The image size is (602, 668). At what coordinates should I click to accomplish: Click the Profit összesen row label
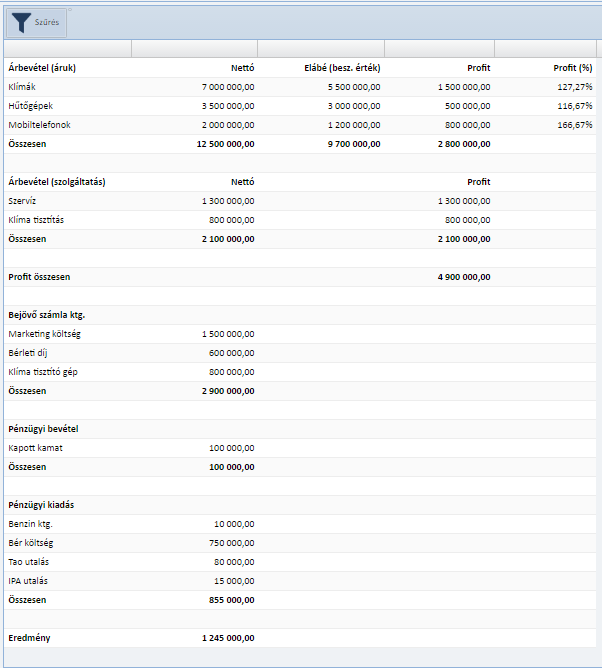(x=39, y=277)
